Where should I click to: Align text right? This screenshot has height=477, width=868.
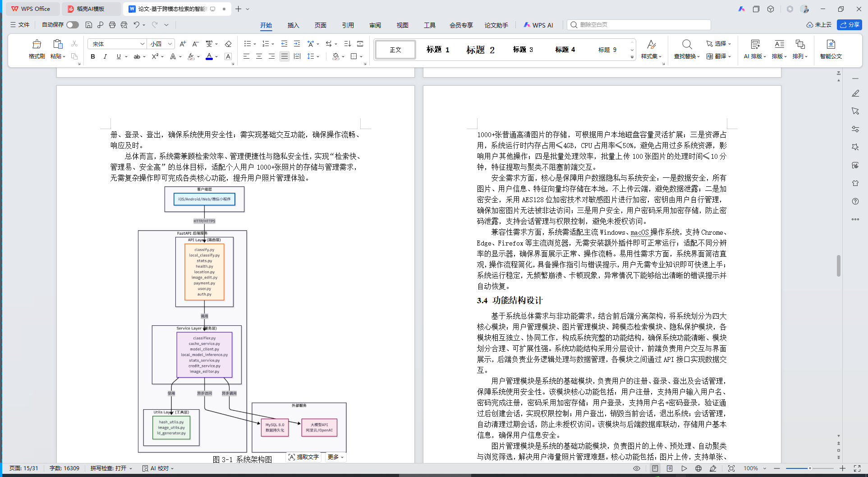coord(271,56)
